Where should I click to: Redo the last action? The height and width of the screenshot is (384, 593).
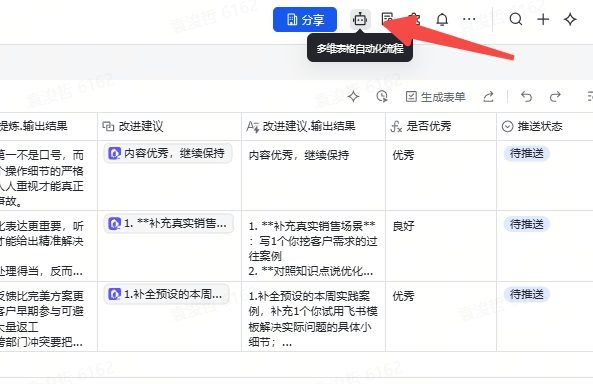point(555,97)
